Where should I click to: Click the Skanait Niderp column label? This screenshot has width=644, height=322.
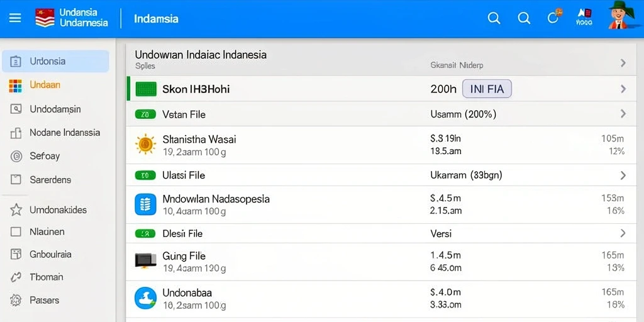(x=457, y=65)
